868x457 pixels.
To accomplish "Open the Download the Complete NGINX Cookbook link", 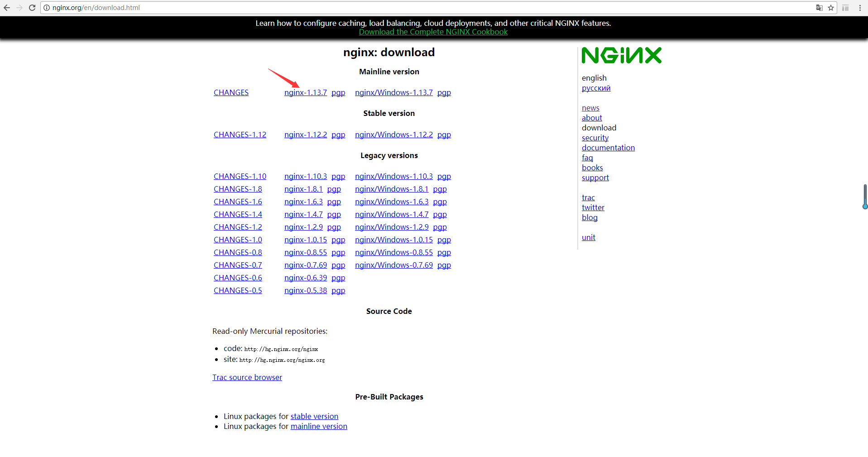I will tap(433, 32).
